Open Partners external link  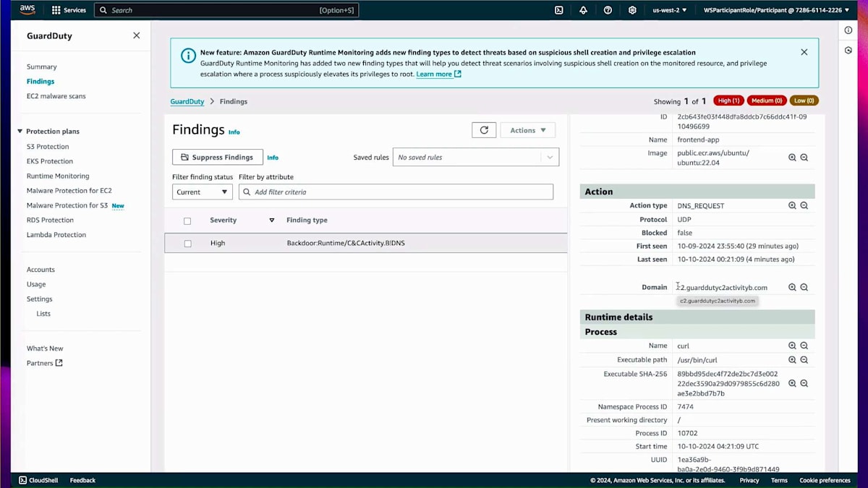click(45, 363)
